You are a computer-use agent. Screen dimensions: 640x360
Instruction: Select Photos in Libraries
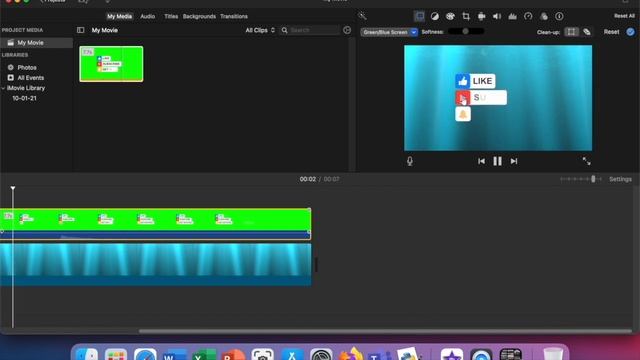(27, 67)
